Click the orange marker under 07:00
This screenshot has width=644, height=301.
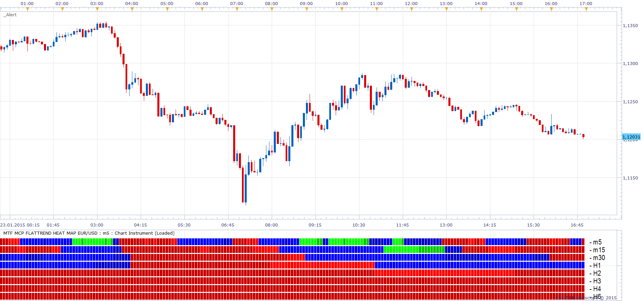(x=237, y=9)
